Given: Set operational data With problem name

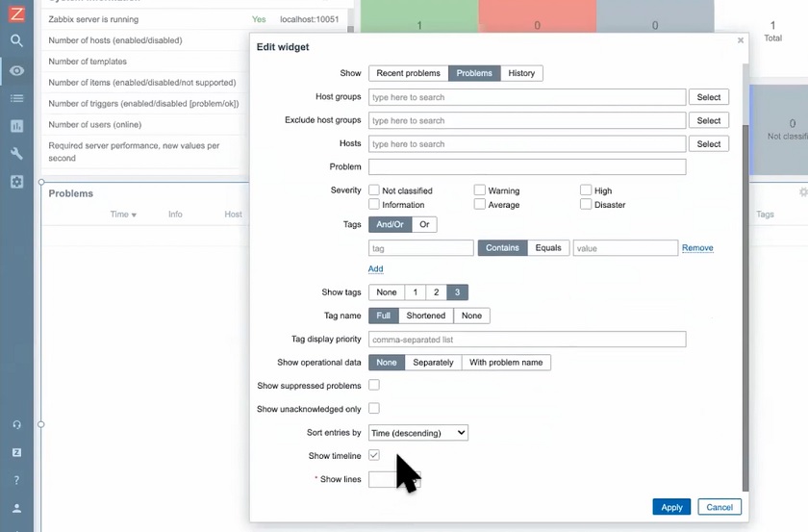Looking at the screenshot, I should (x=506, y=363).
